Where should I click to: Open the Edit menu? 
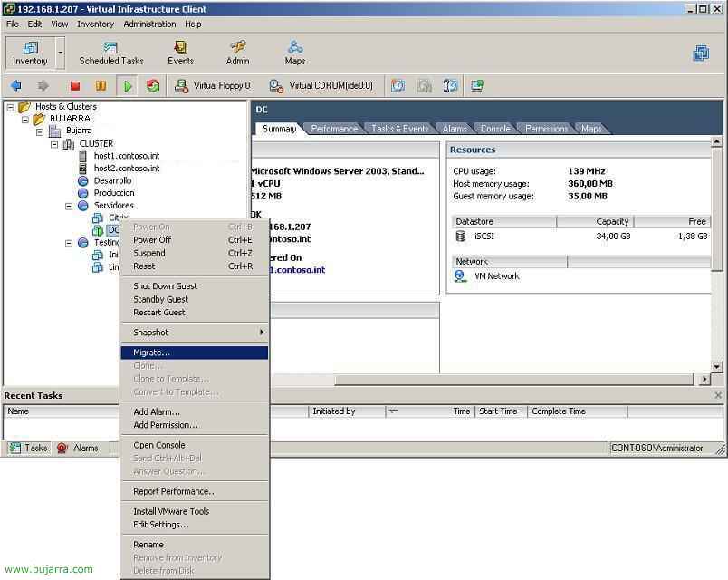[x=34, y=24]
